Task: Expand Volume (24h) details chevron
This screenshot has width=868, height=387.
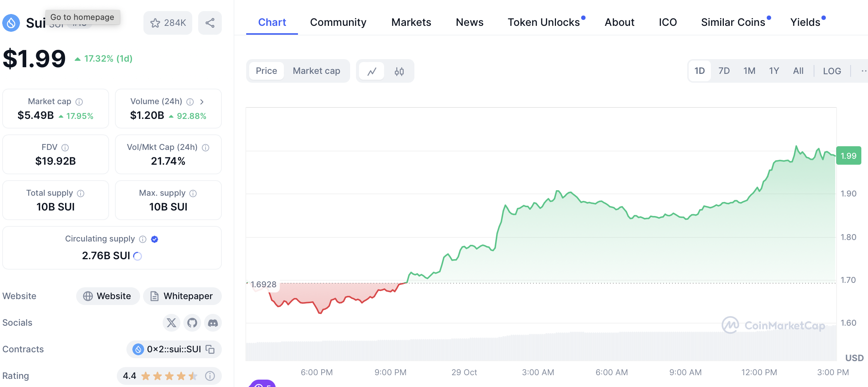Action: point(202,102)
